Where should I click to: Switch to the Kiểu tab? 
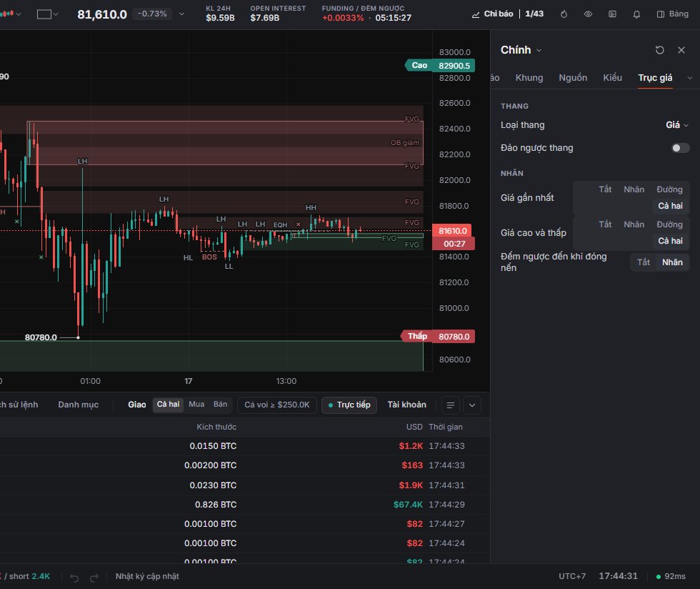(613, 78)
